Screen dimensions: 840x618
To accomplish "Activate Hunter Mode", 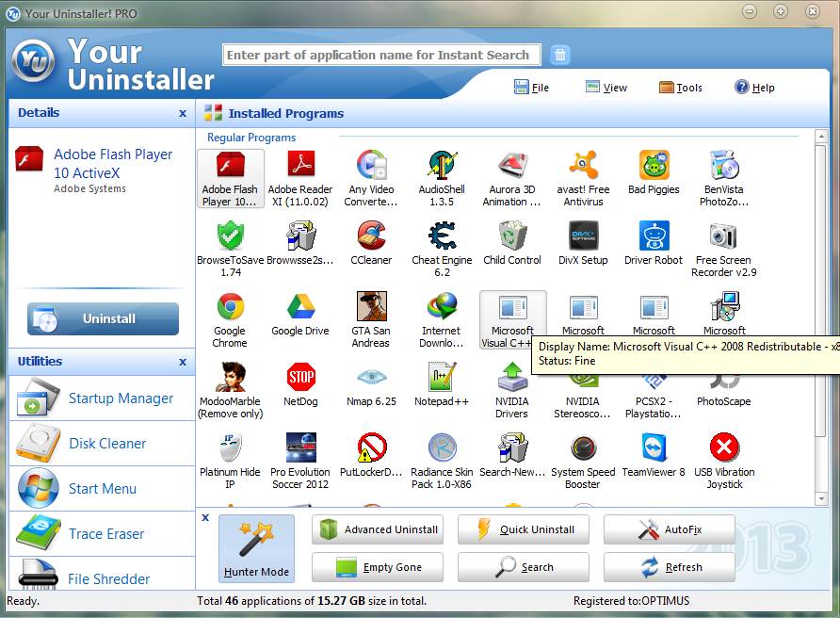I will [256, 549].
